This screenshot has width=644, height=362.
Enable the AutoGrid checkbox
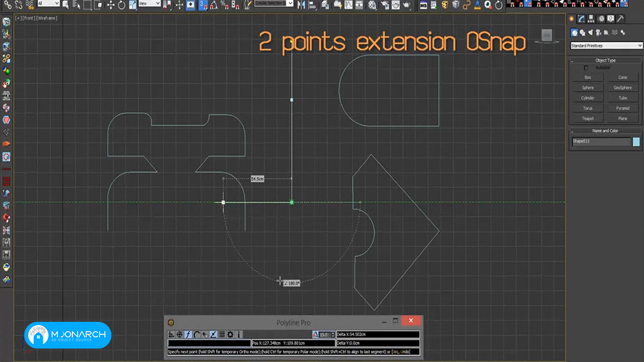pos(586,68)
